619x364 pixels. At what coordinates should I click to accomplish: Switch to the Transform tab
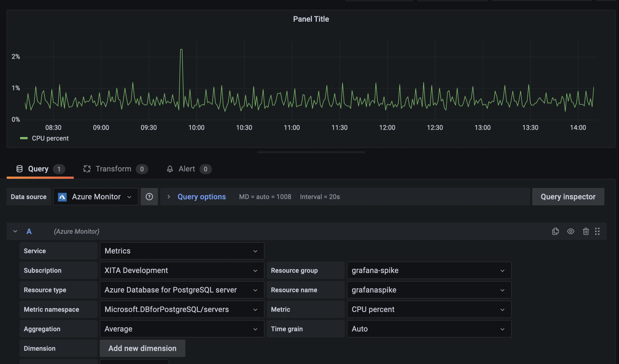point(115,169)
